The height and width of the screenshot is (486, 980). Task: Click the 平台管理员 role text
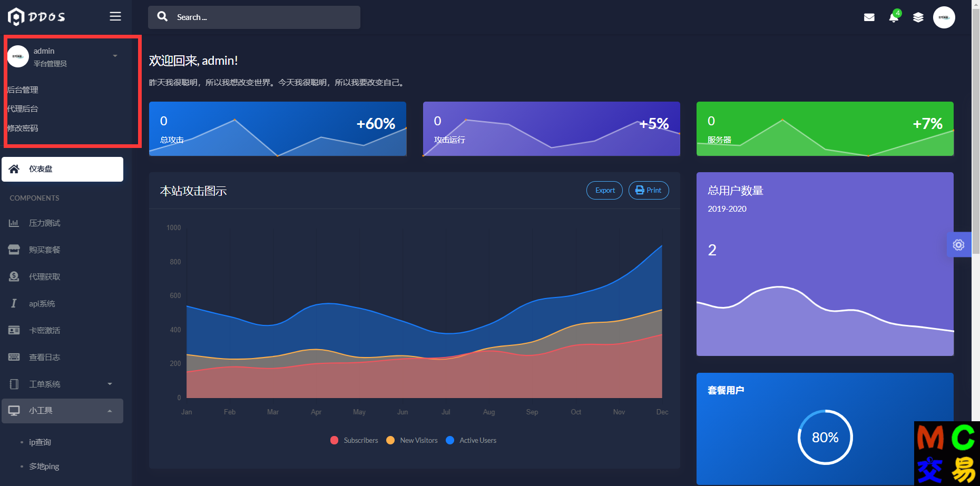[x=50, y=64]
